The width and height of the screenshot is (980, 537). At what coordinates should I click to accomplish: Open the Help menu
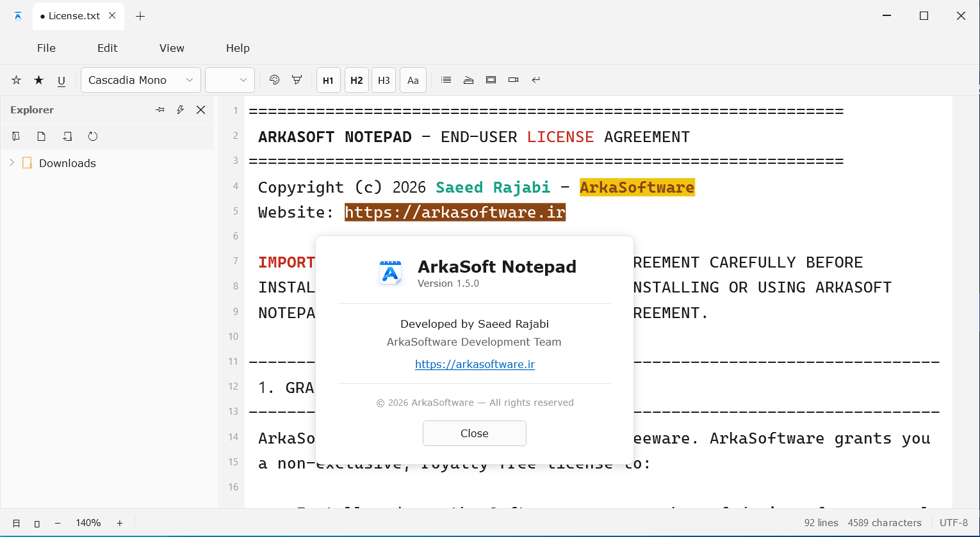(238, 48)
